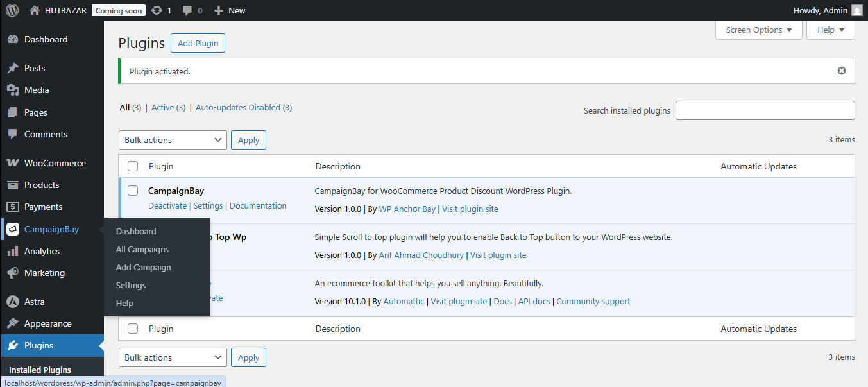Click the search installed plugins field
This screenshot has width=868, height=387.
[x=765, y=110]
